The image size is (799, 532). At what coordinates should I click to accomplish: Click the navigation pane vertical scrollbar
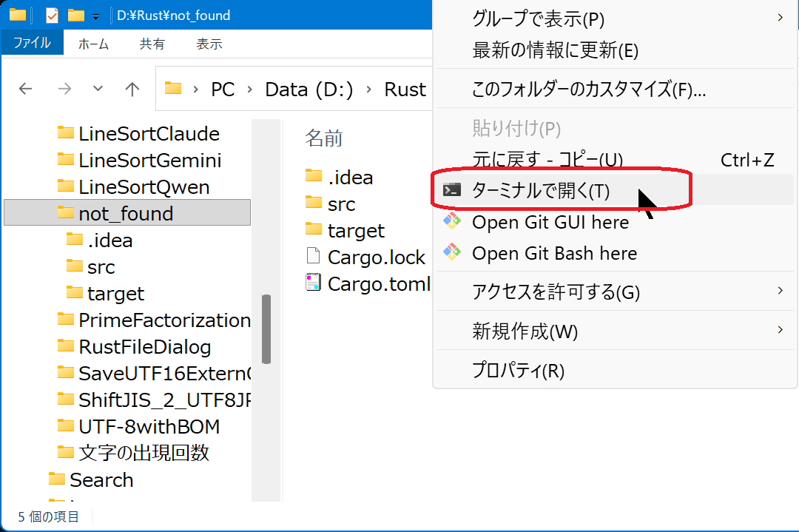point(266,329)
